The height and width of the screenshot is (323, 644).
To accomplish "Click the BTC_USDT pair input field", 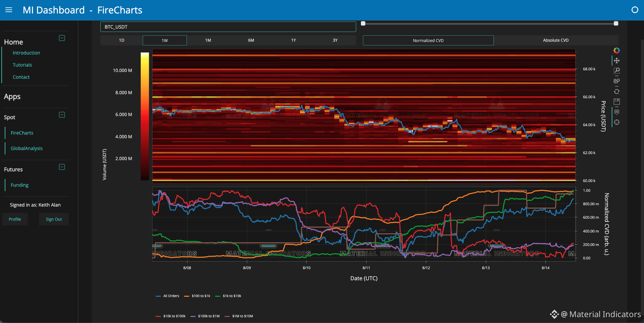I will click(228, 27).
